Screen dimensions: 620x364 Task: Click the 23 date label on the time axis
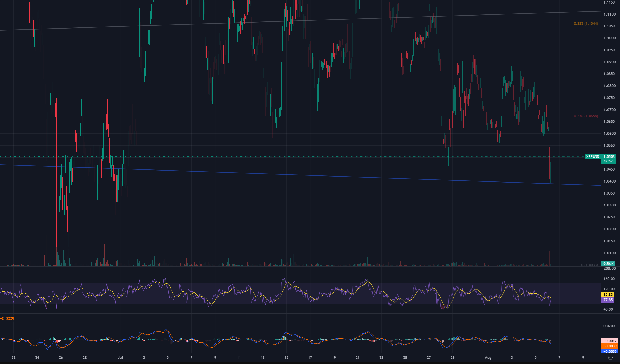point(381,358)
